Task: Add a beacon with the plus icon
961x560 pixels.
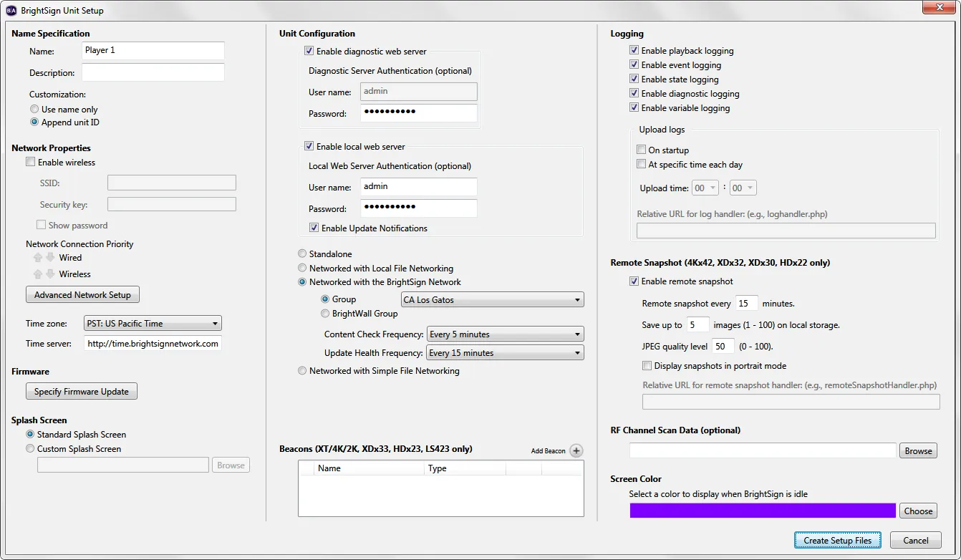Action: [x=576, y=450]
